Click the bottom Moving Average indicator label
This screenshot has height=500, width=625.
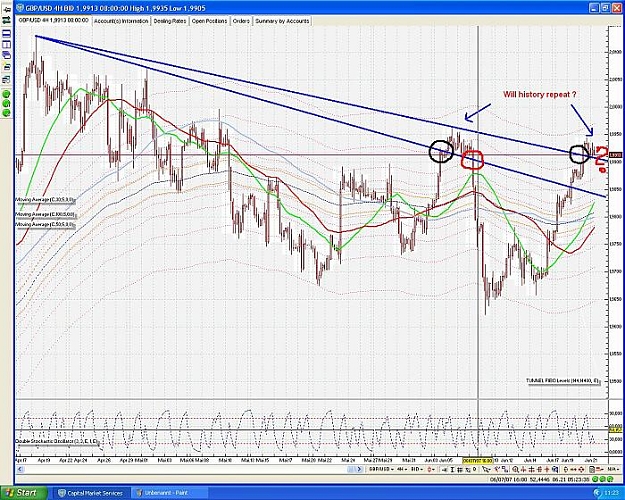pyautogui.click(x=45, y=225)
